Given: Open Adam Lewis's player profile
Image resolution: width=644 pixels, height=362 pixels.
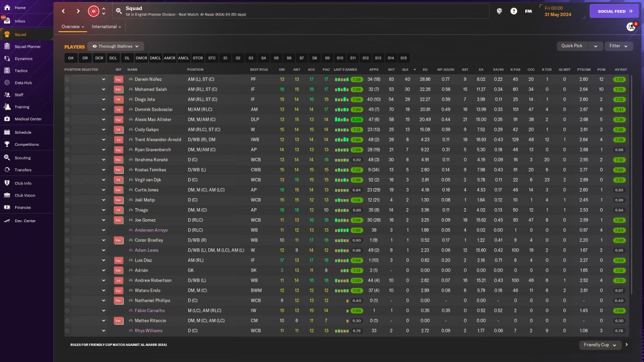Looking at the screenshot, I should [x=146, y=250].
